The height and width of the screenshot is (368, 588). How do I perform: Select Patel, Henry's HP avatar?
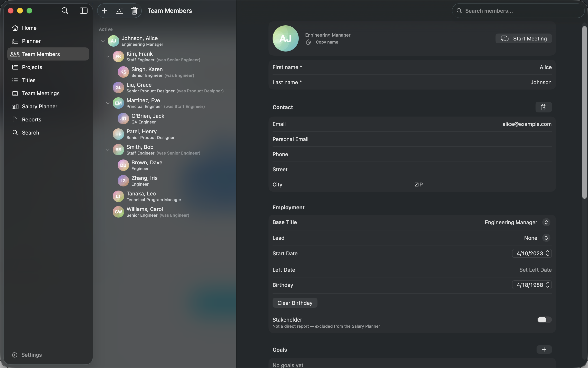coord(118,134)
